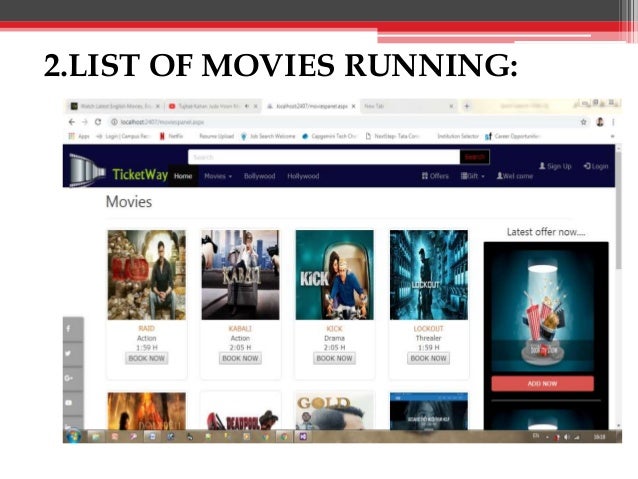
Task: Open the Job Search Welcome bookmark
Action: [268, 136]
